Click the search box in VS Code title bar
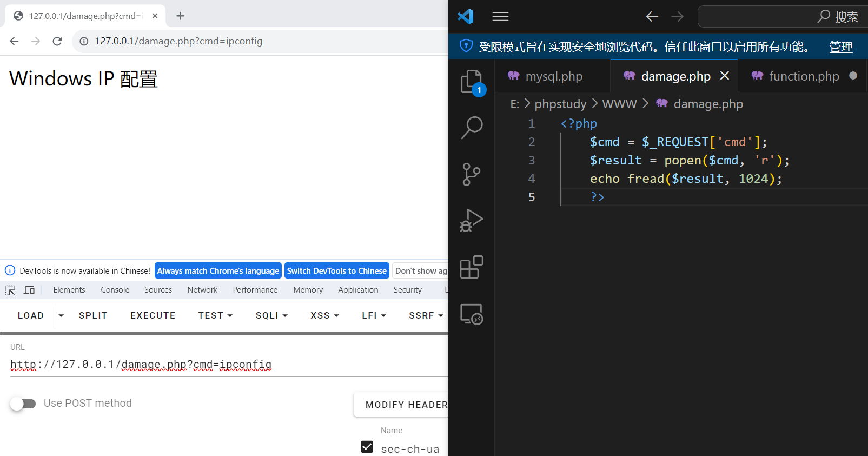Image resolution: width=868 pixels, height=456 pixels. coord(782,17)
